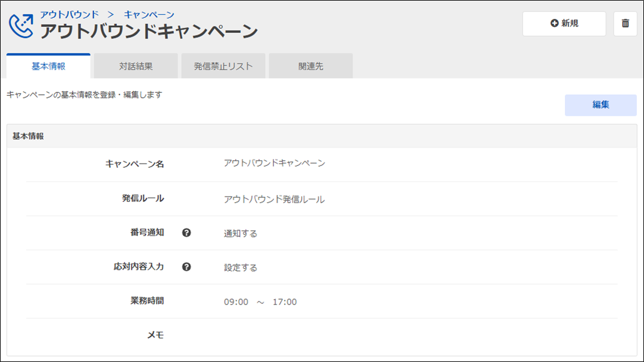644x362 pixels.
Task: Click the trash delete icon button
Action: tap(625, 23)
